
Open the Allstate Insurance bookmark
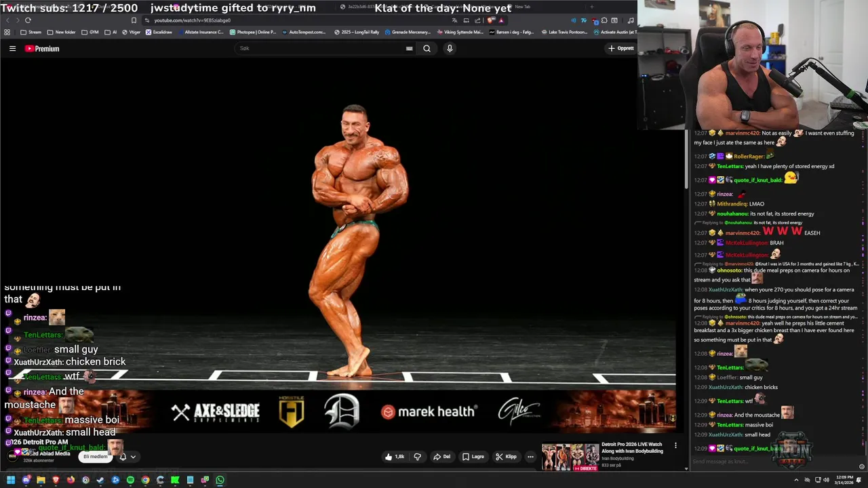[200, 32]
